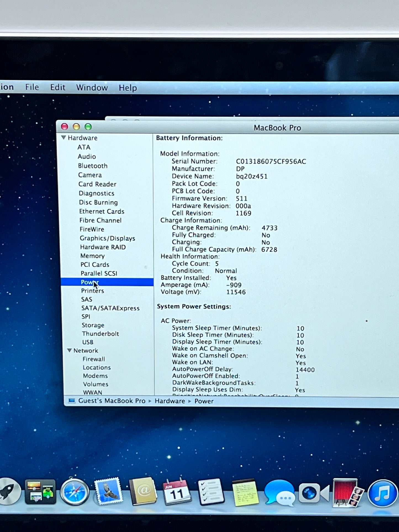Select Camera in the sidebar
Screen dimensions: 399x532
click(x=90, y=175)
